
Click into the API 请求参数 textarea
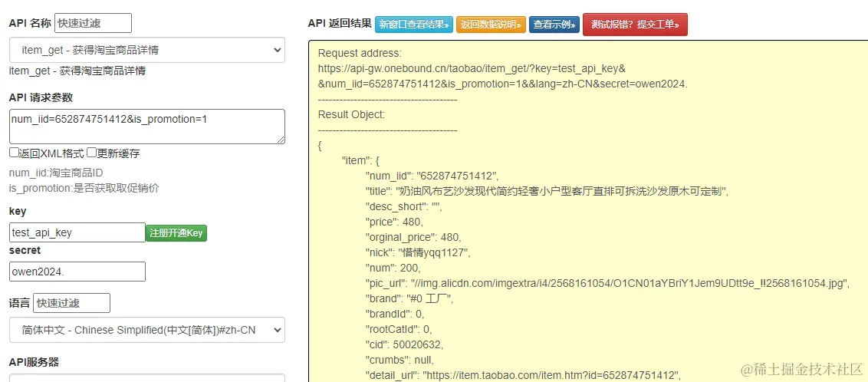(147, 127)
